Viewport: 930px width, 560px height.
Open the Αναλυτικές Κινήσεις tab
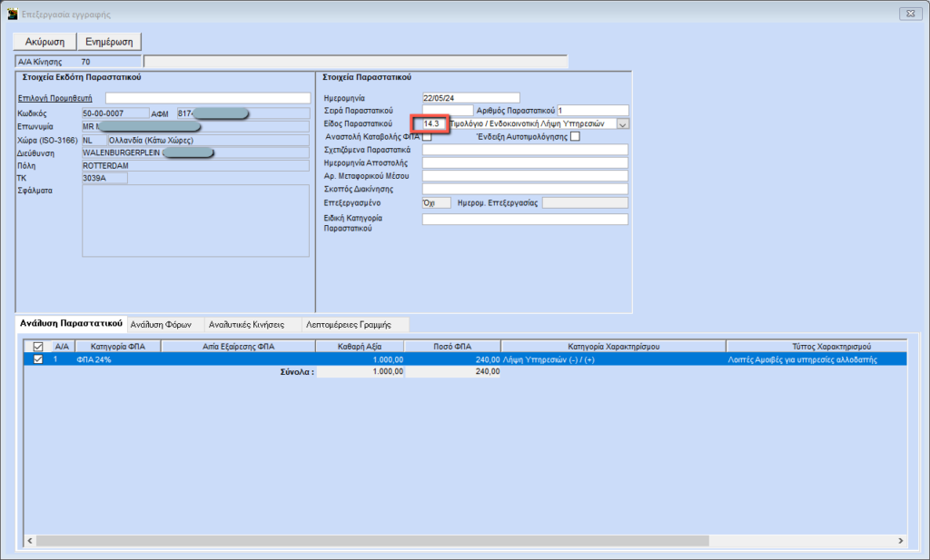(x=246, y=323)
